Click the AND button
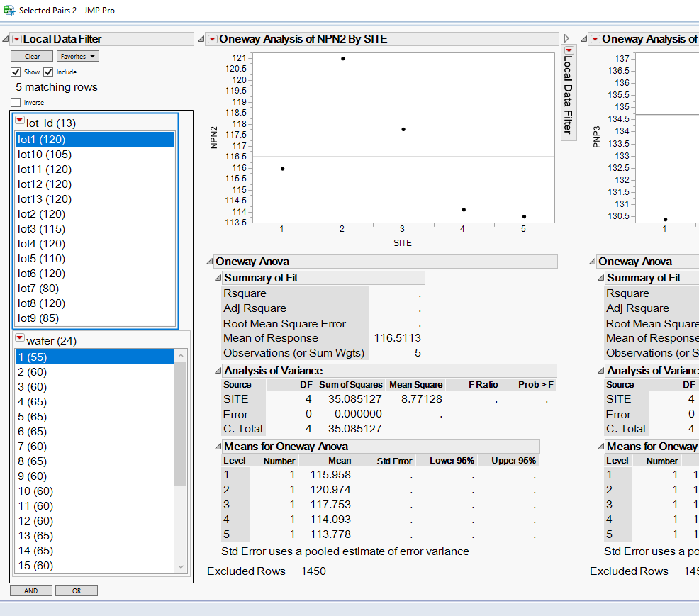This screenshot has height=616, width=699. (x=31, y=590)
